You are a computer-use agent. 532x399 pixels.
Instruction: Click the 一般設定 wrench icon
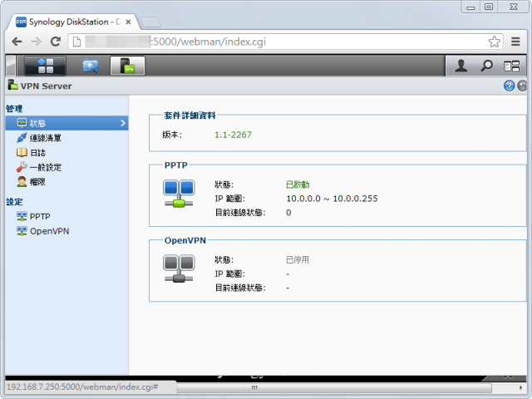22,167
